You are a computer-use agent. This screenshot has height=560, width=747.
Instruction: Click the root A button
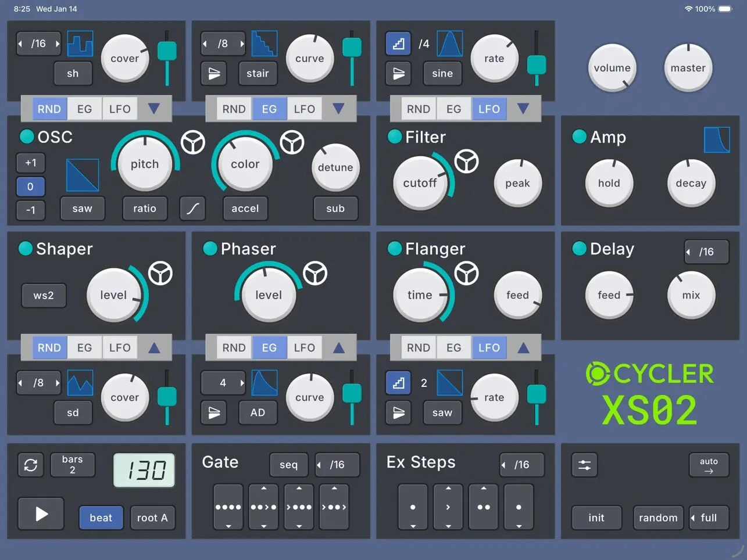click(x=152, y=518)
